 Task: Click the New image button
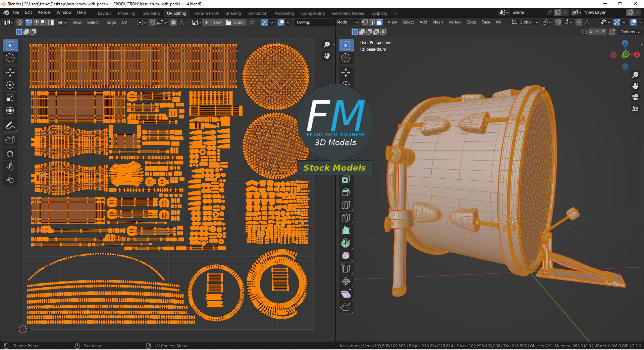coord(213,23)
